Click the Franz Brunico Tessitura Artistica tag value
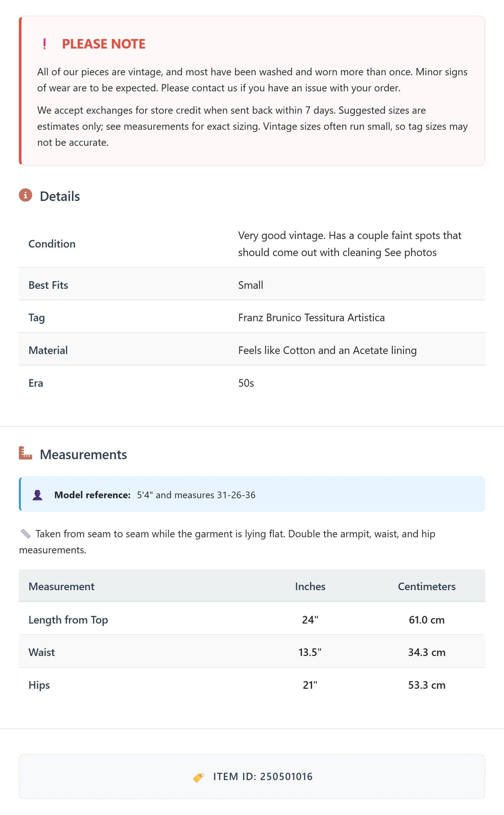504x815 pixels. (311, 317)
